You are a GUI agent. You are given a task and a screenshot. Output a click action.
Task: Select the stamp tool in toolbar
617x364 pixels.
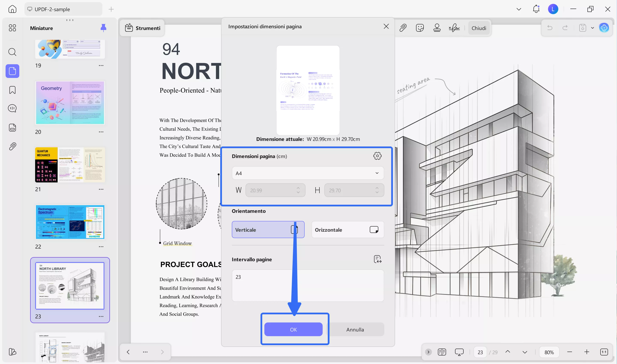tap(437, 28)
